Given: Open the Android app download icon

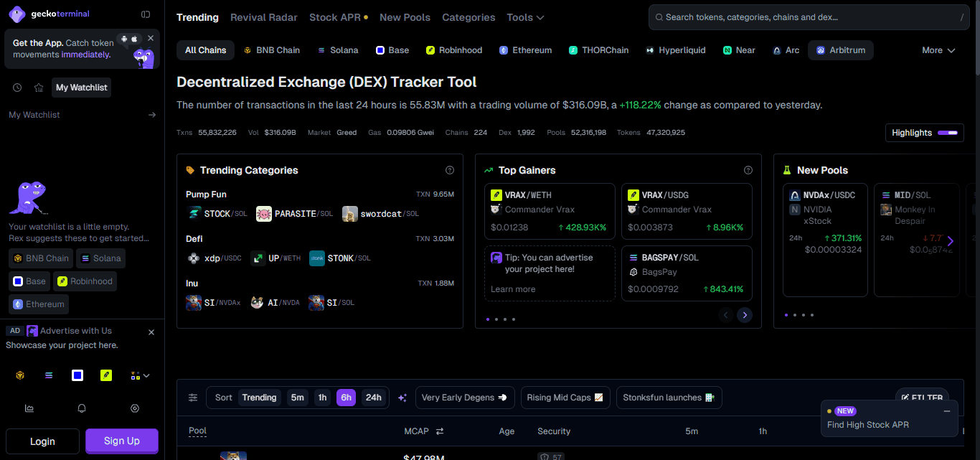Looking at the screenshot, I should coord(124,38).
